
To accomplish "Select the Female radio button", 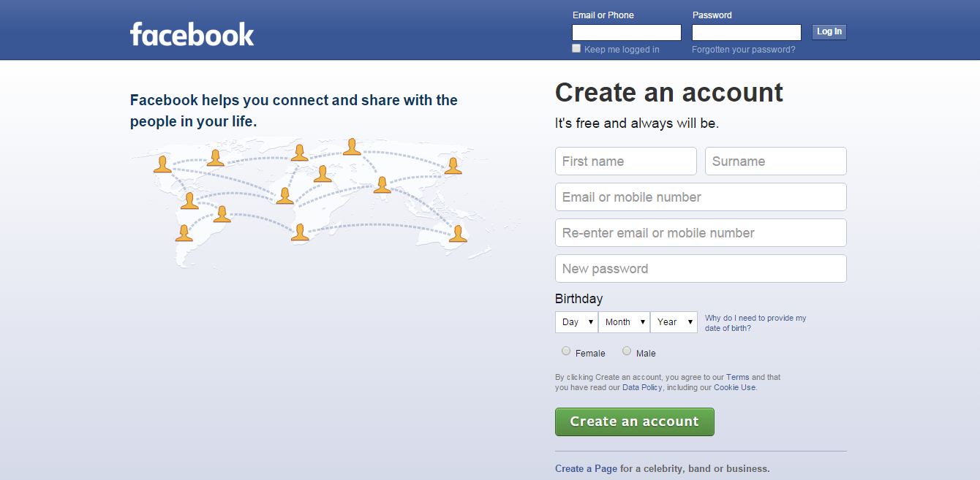I will pyautogui.click(x=566, y=351).
